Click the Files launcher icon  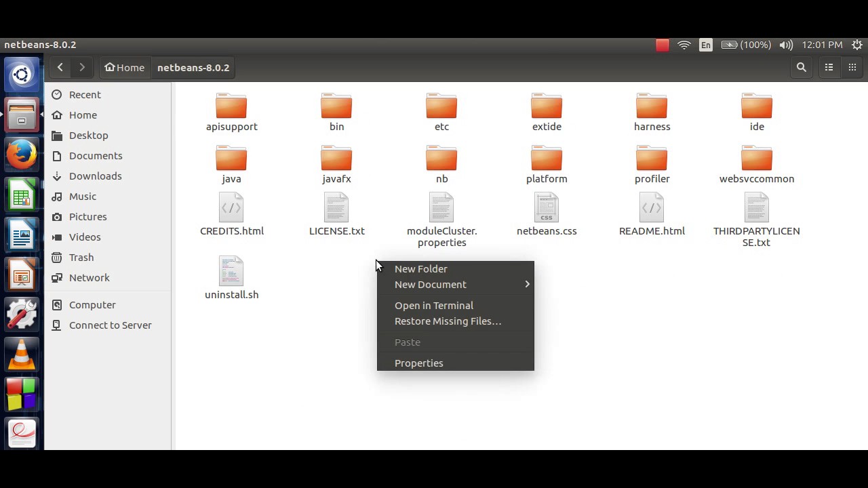22,115
